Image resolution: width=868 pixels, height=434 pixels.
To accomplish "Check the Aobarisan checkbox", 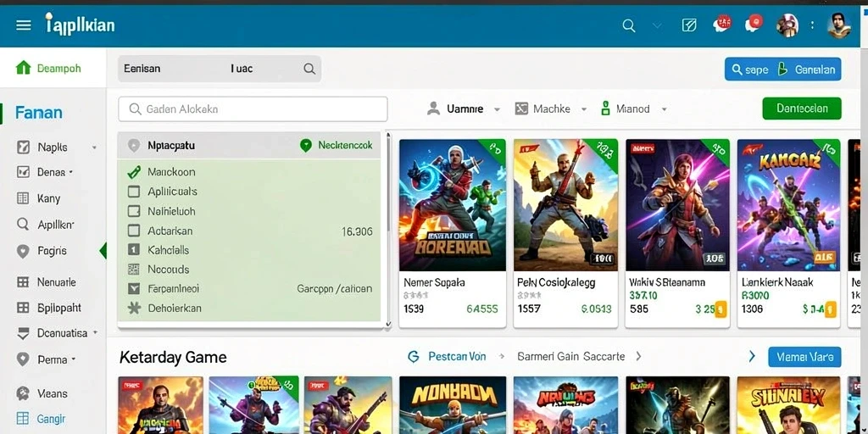I will pyautogui.click(x=133, y=231).
